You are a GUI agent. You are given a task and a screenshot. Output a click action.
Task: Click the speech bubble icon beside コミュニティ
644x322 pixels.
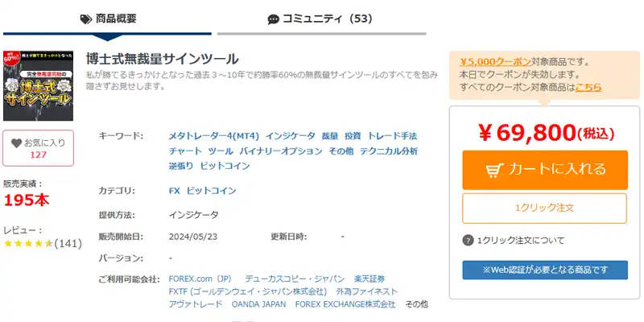[x=273, y=19]
